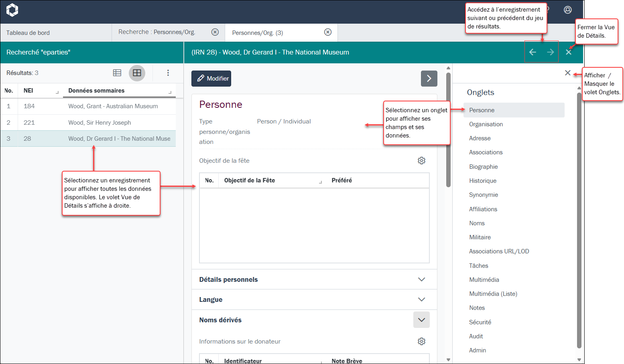Close the Details View panel
The height and width of the screenshot is (364, 624).
click(x=569, y=52)
